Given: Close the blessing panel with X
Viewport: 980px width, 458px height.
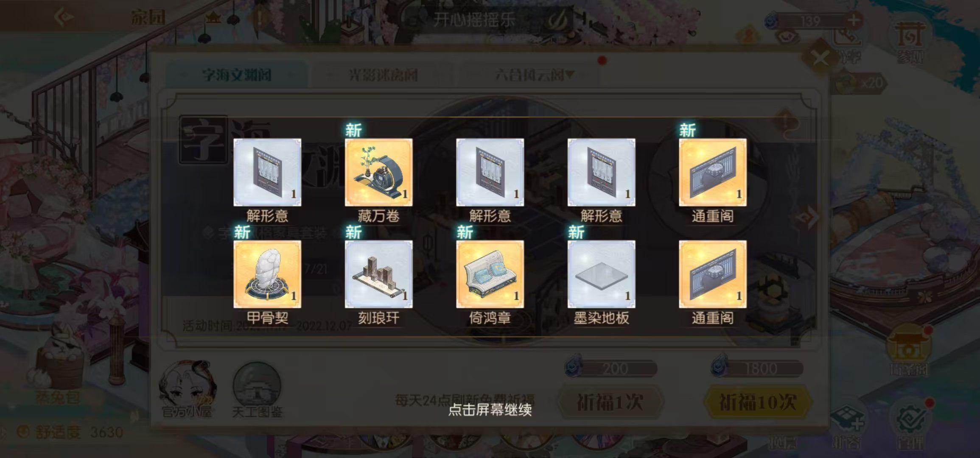Looking at the screenshot, I should pos(820,59).
